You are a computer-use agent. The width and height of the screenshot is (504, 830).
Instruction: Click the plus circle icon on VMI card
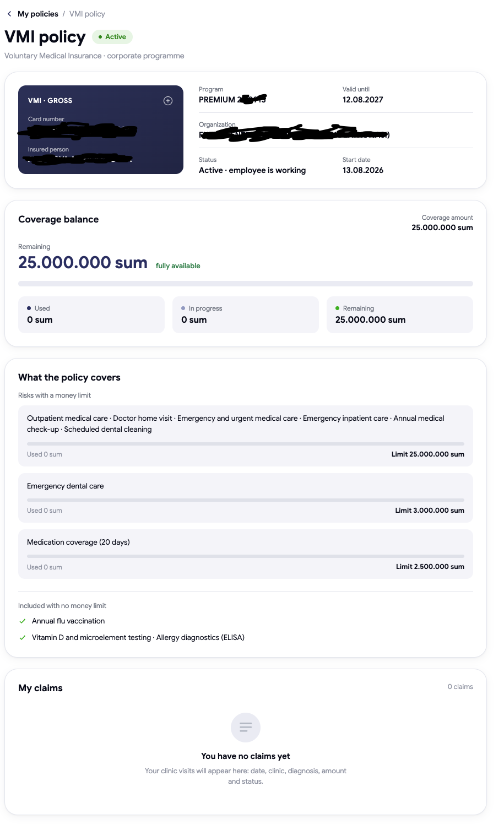click(168, 101)
